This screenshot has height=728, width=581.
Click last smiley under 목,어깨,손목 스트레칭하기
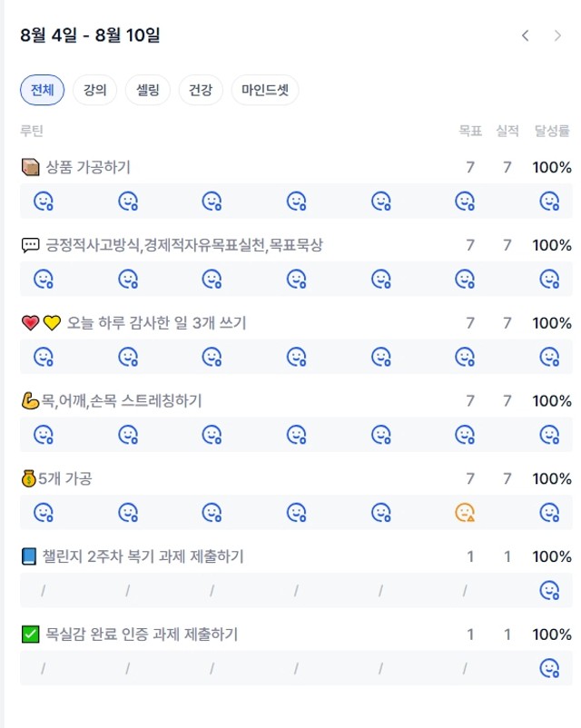[549, 435]
